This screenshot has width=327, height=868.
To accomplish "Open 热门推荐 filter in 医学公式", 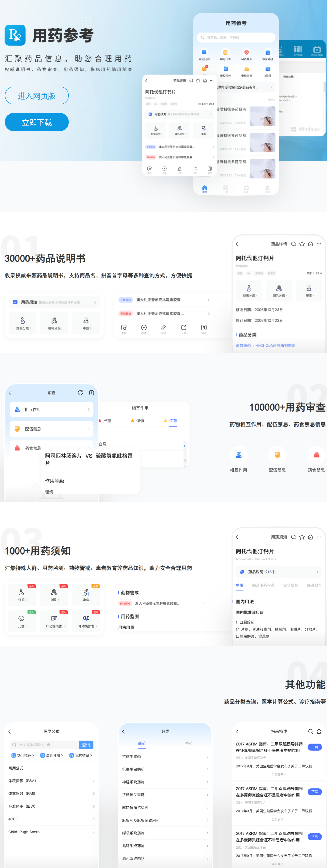I will tap(23, 755).
